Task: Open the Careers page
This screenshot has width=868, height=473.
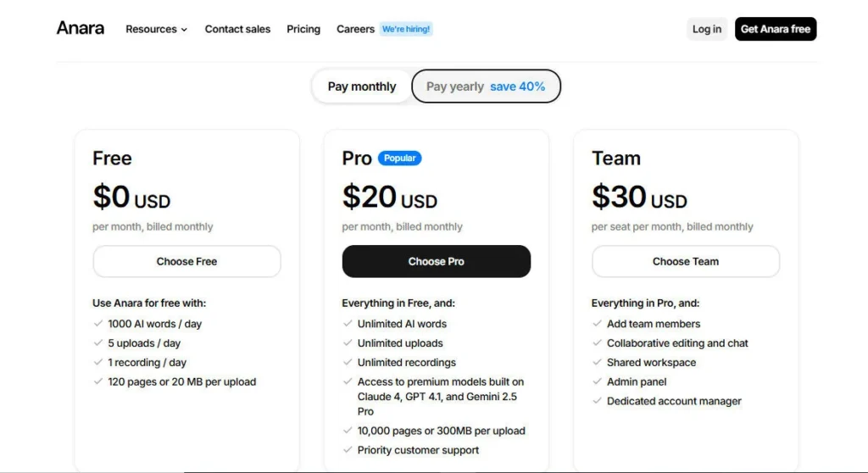Action: [x=355, y=29]
